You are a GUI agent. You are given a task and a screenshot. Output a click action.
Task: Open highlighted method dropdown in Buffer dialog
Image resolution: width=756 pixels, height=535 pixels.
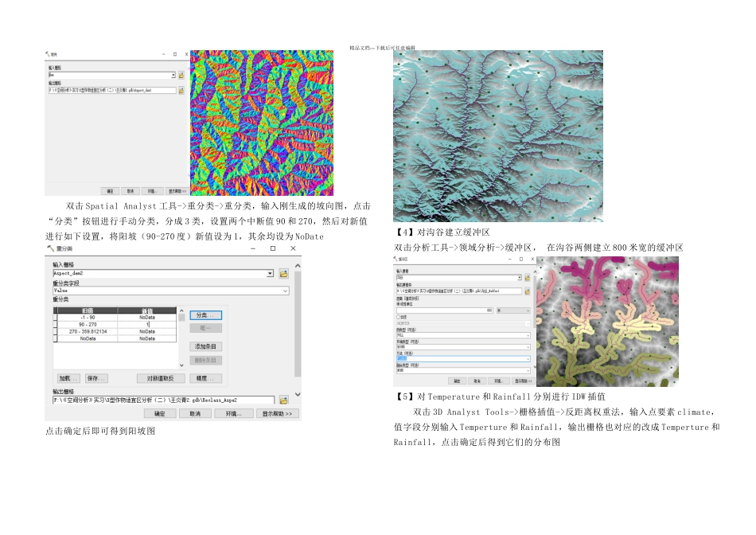(528, 359)
